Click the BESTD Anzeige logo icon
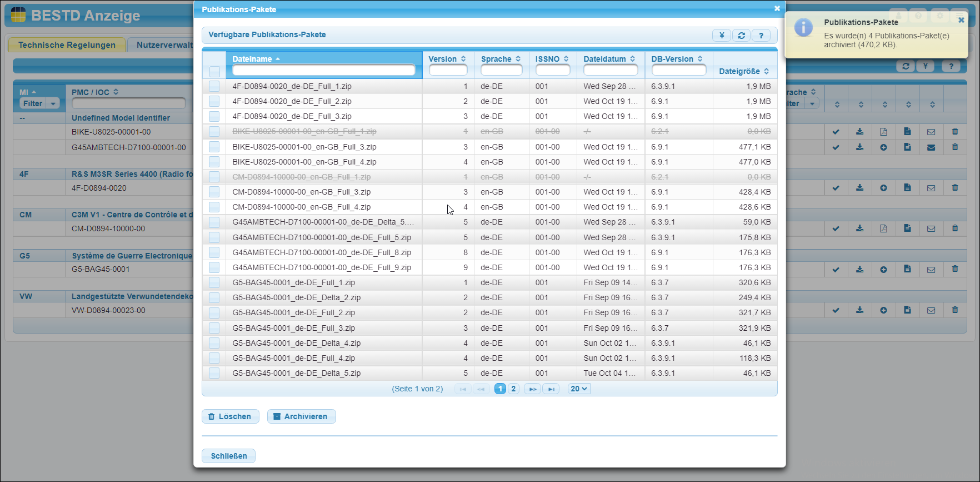980x482 pixels. (x=18, y=14)
